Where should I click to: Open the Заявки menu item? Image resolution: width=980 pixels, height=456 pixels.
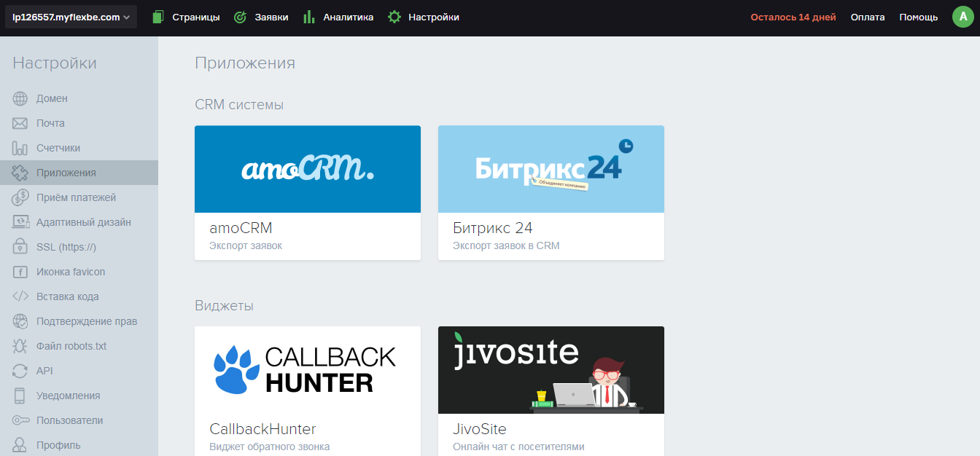click(271, 17)
